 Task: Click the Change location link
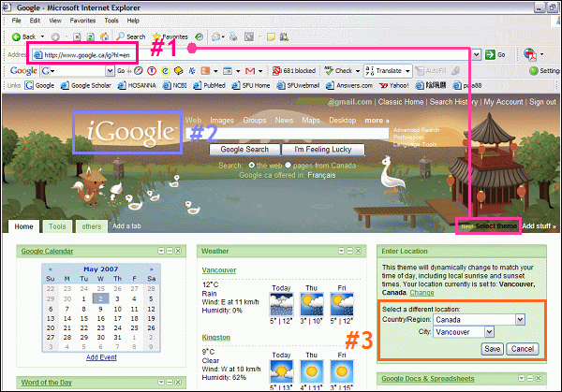point(421,293)
